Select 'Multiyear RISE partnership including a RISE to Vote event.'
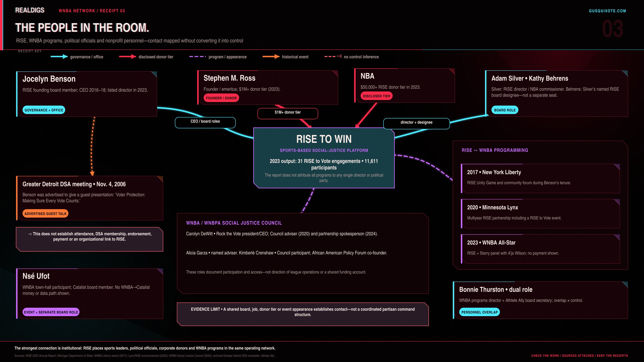 [514, 218]
